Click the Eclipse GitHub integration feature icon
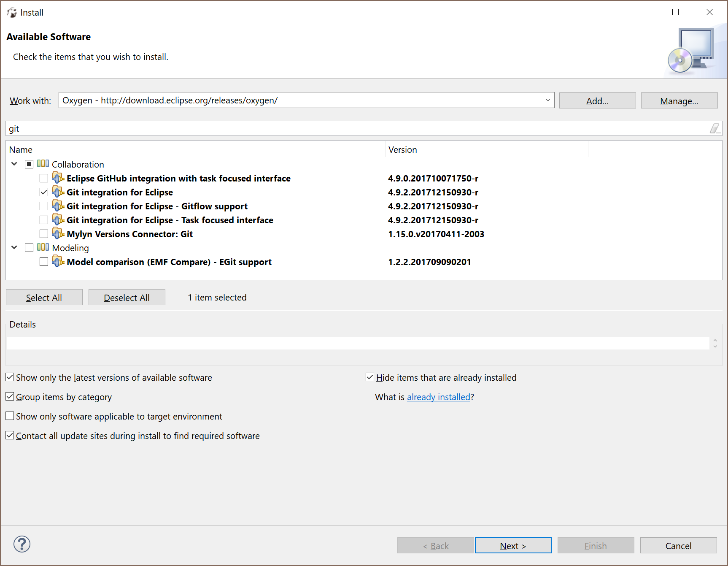The width and height of the screenshot is (728, 566). 58,178
